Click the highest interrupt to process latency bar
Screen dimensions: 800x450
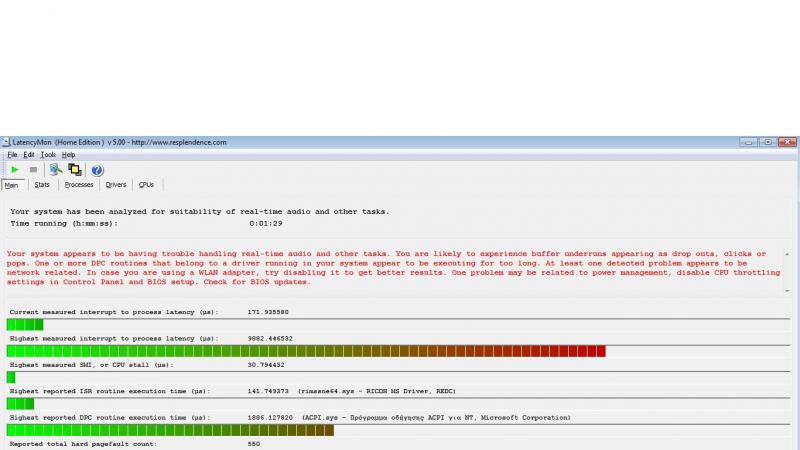305,351
